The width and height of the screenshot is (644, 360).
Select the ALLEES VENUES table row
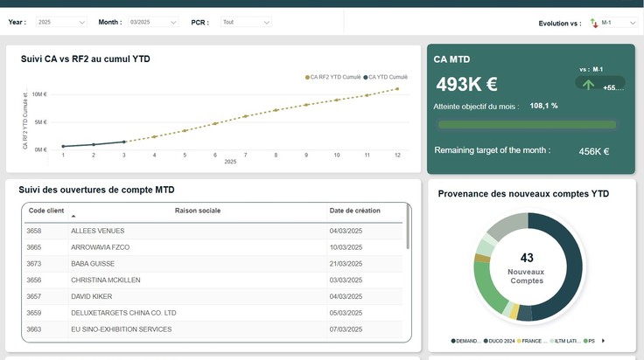[213, 231]
